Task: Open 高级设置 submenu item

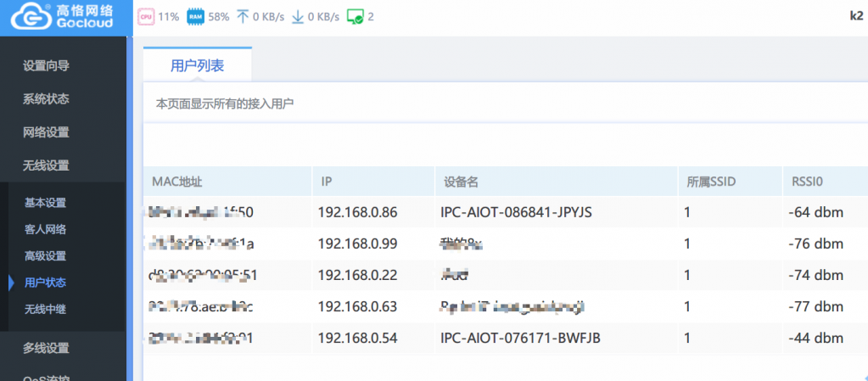Action: point(45,255)
